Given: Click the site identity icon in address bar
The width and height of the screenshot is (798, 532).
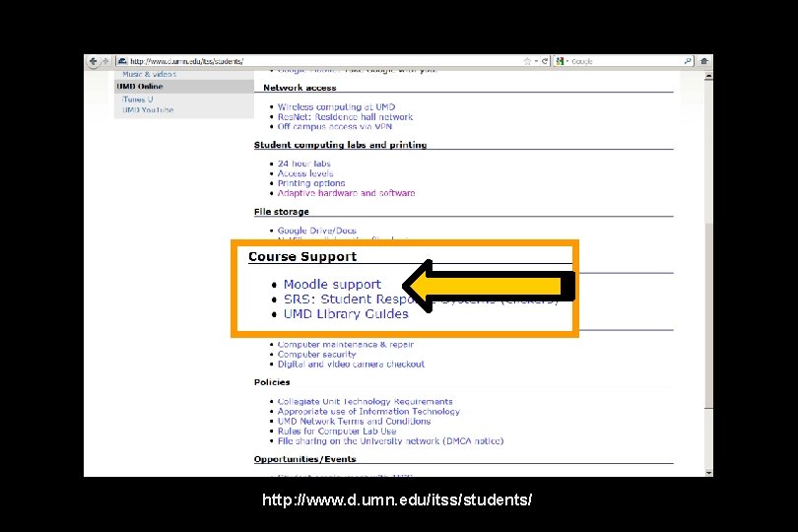Looking at the screenshot, I should pos(122,61).
